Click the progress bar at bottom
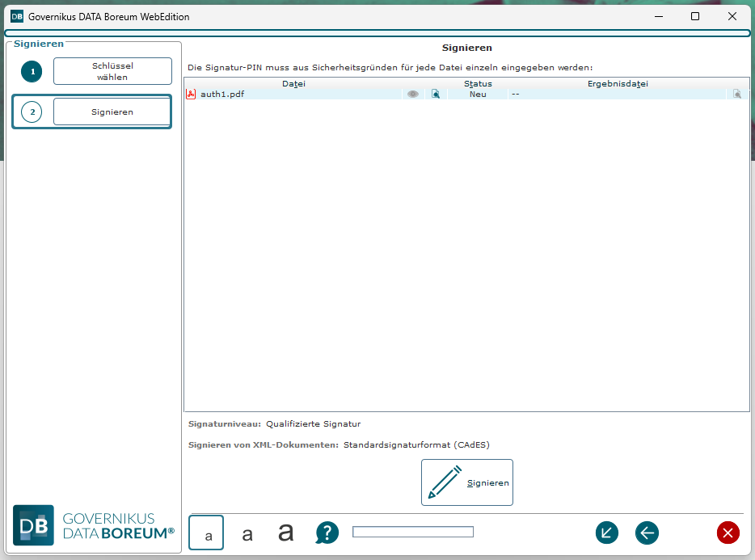The image size is (755, 560). 413,532
